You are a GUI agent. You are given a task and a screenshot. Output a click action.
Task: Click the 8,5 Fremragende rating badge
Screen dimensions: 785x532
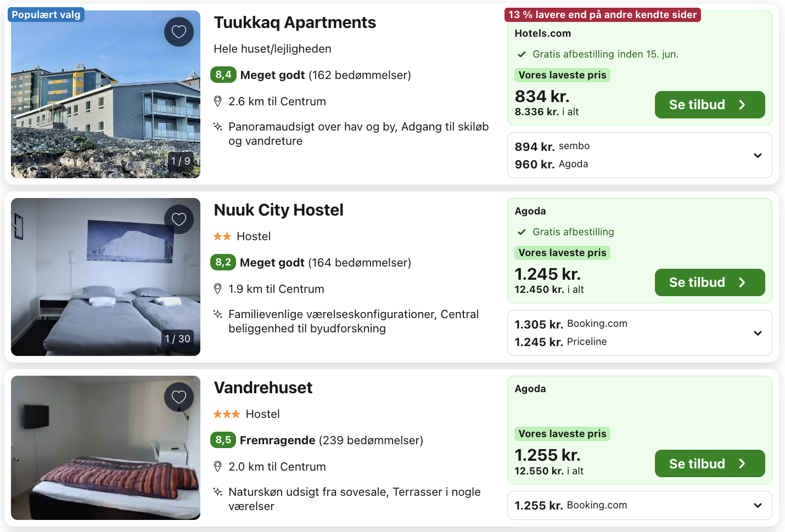coord(223,440)
